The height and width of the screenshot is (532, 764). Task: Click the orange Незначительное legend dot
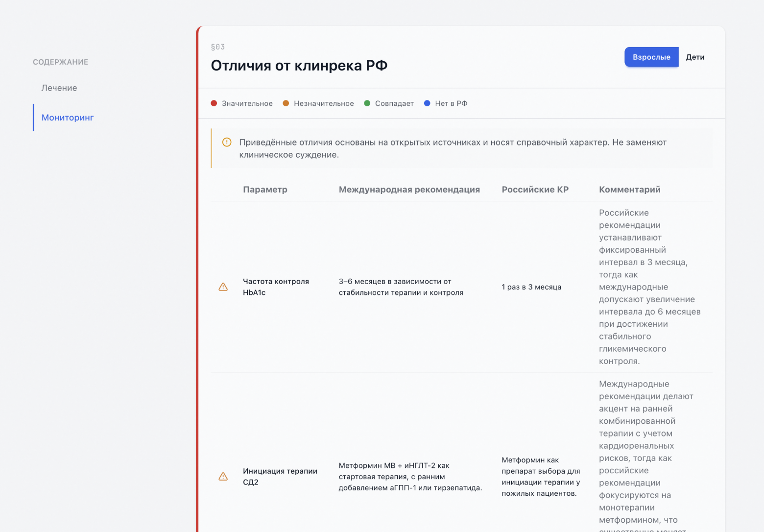click(286, 103)
